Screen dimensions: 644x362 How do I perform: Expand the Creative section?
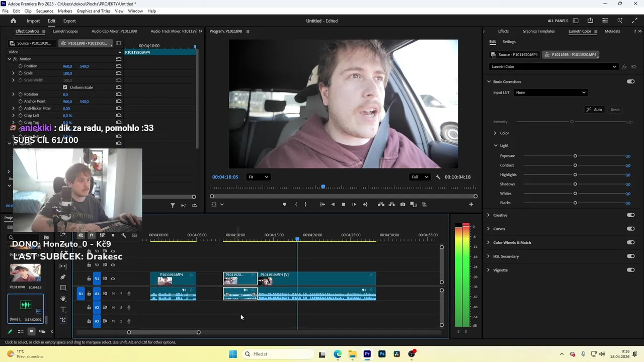(x=489, y=215)
